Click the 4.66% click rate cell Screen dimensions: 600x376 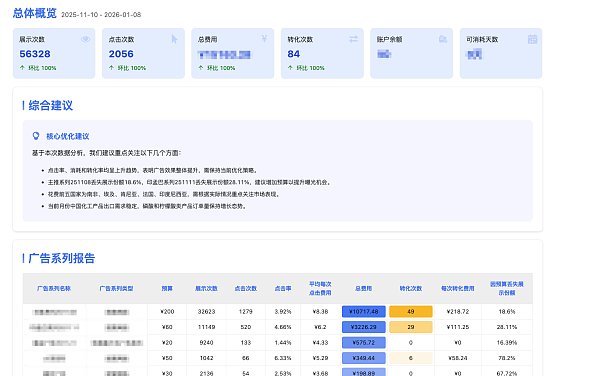[283, 327]
